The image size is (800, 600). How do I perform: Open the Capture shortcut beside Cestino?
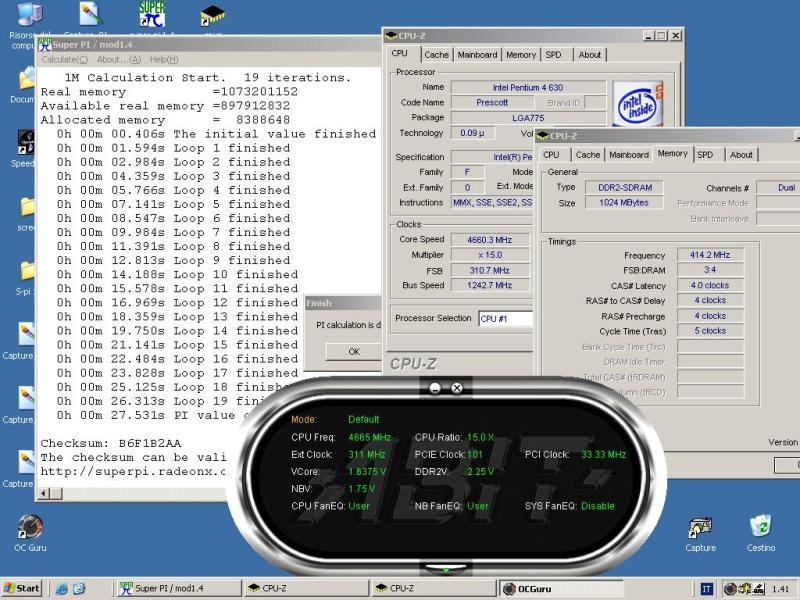(700, 529)
